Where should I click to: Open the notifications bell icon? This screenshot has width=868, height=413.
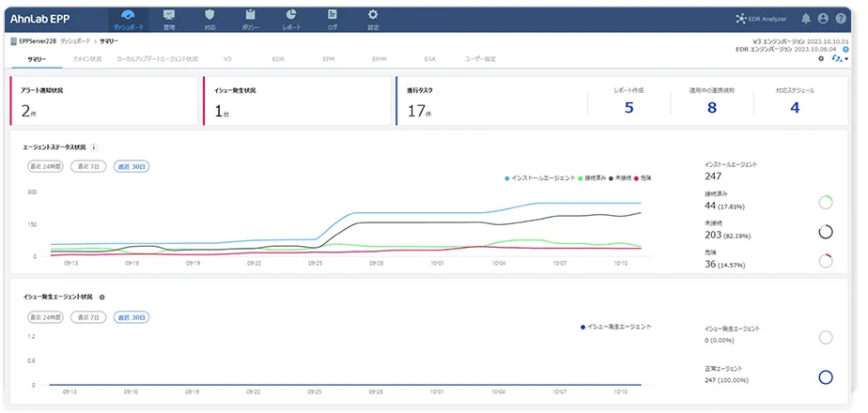point(806,19)
